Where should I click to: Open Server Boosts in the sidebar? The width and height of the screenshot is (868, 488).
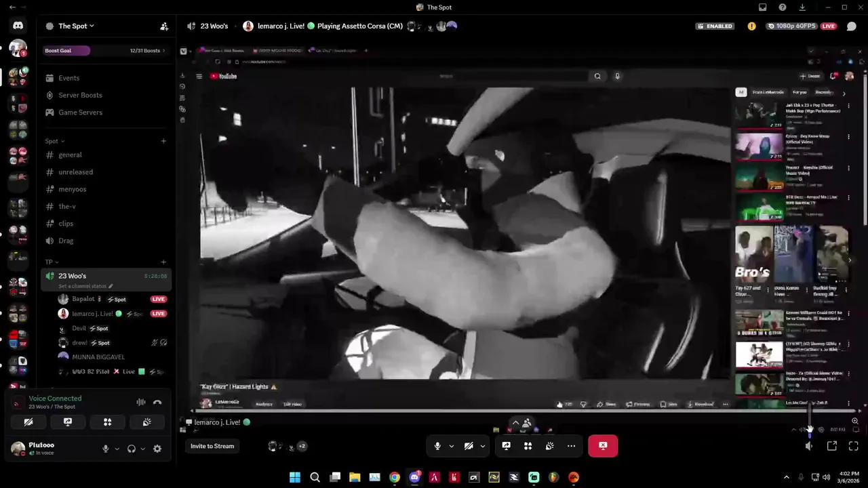coord(104,95)
